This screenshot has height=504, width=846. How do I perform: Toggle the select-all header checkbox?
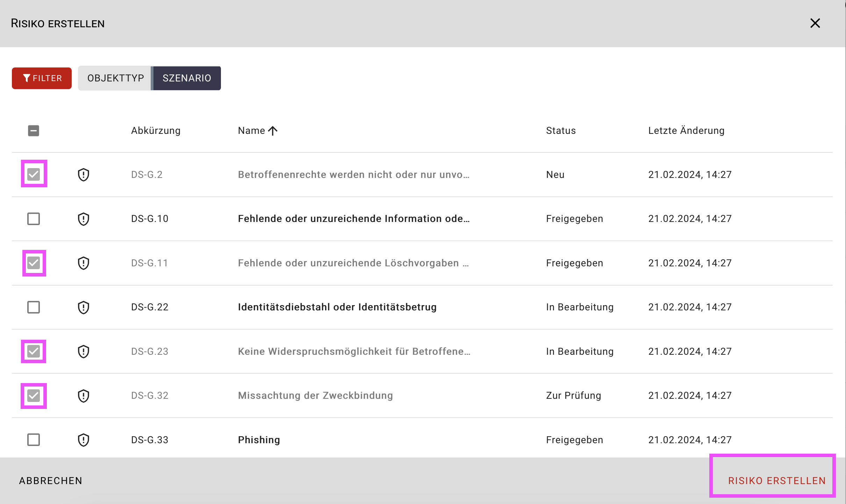point(34,131)
